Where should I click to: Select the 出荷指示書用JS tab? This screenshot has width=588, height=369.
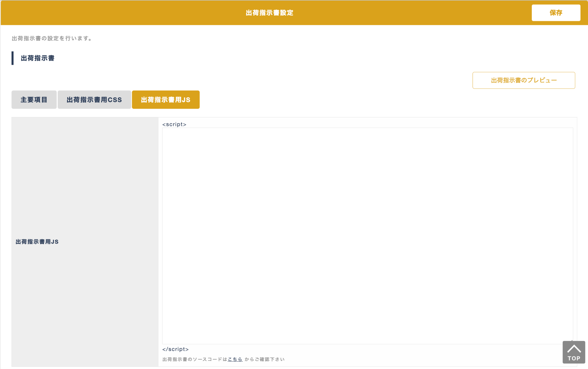[166, 100]
